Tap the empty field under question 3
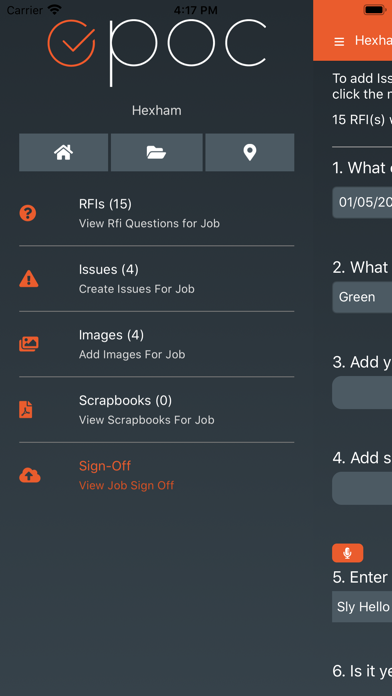This screenshot has width=392, height=696. point(362,392)
